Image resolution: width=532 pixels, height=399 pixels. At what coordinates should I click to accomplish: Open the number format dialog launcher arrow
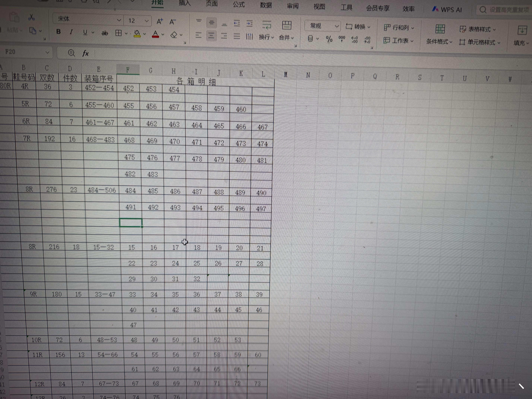[372, 48]
